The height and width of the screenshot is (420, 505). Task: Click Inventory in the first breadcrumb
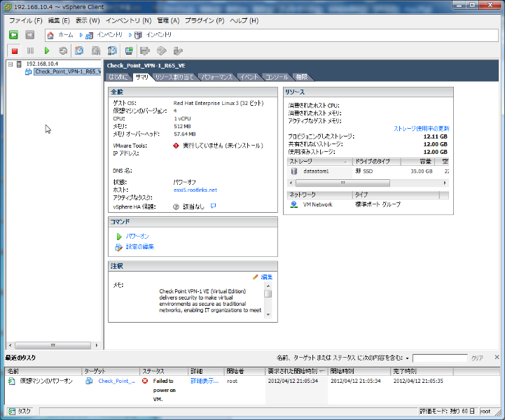pyautogui.click(x=110, y=35)
